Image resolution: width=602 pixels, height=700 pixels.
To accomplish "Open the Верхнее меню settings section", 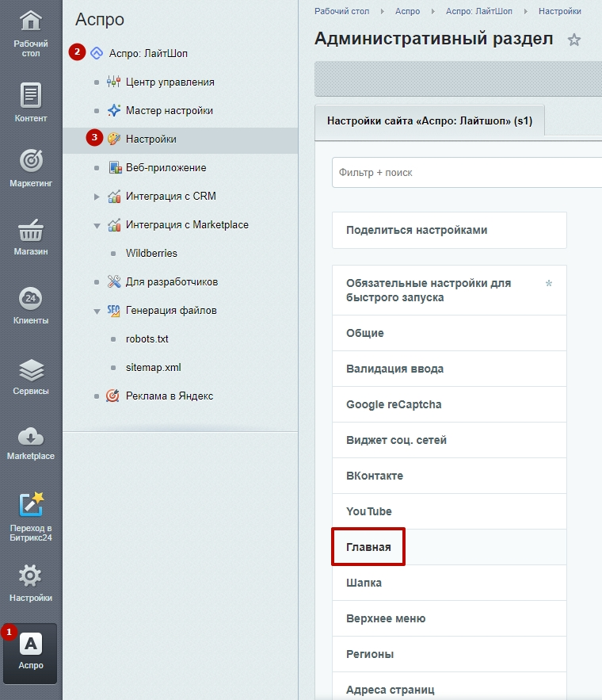I will 449,619.
